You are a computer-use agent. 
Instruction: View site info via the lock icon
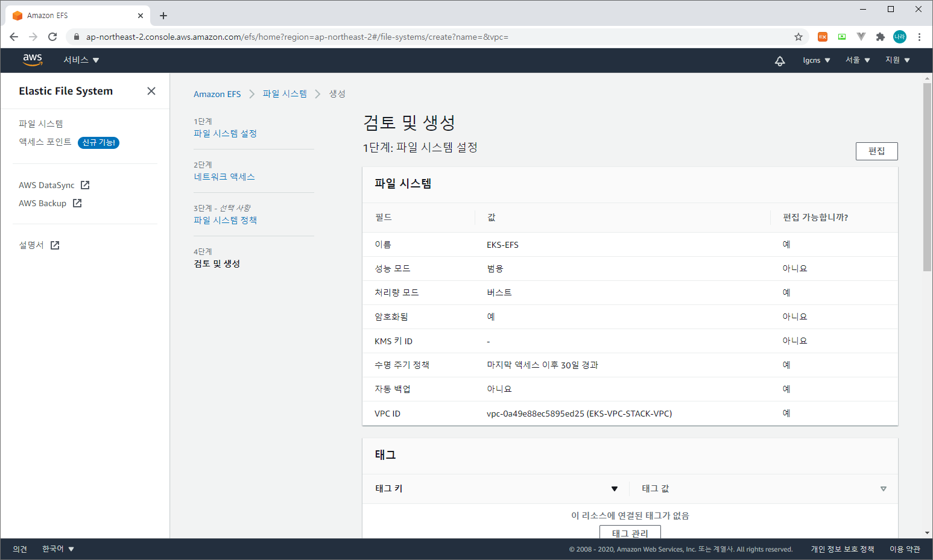(77, 37)
